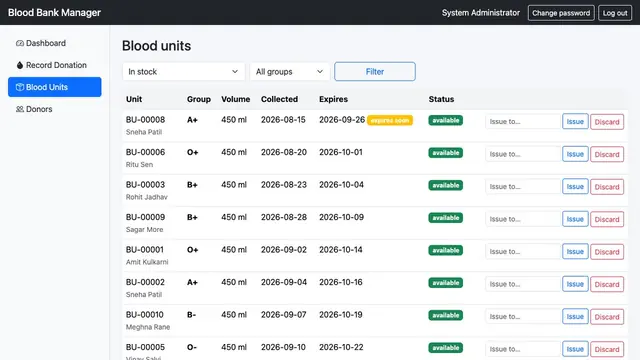Click the Filter button
640x360 pixels.
375,71
